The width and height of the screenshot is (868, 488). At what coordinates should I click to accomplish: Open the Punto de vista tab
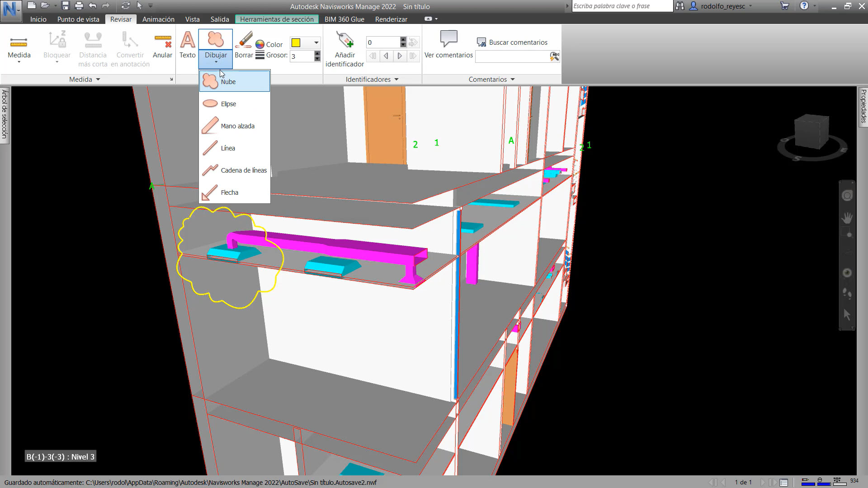coord(78,19)
